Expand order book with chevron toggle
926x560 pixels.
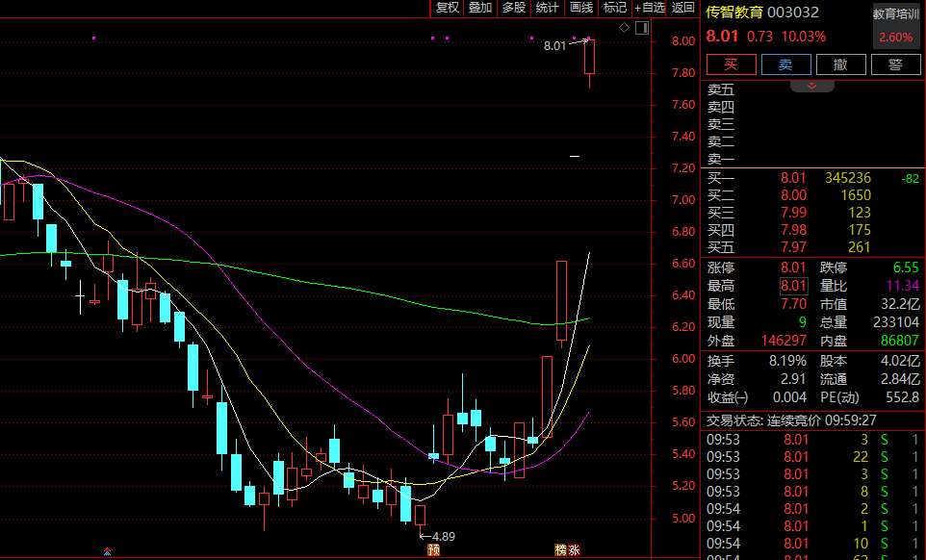(x=812, y=87)
